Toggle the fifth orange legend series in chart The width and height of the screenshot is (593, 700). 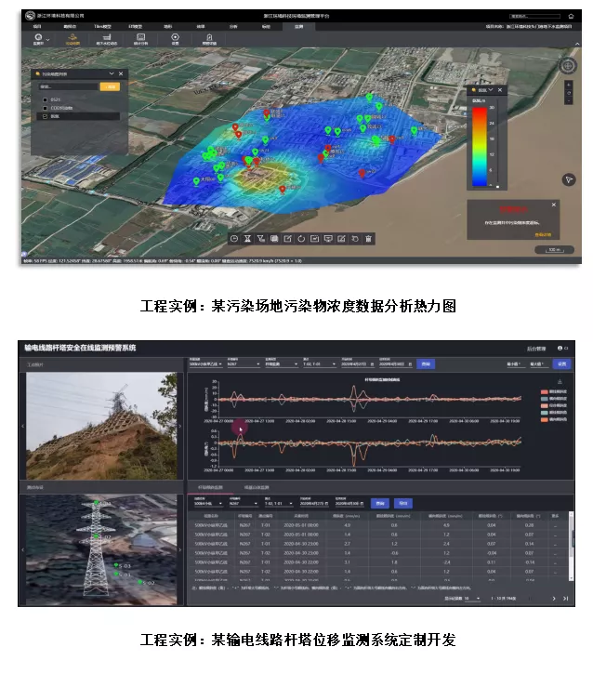(x=553, y=419)
